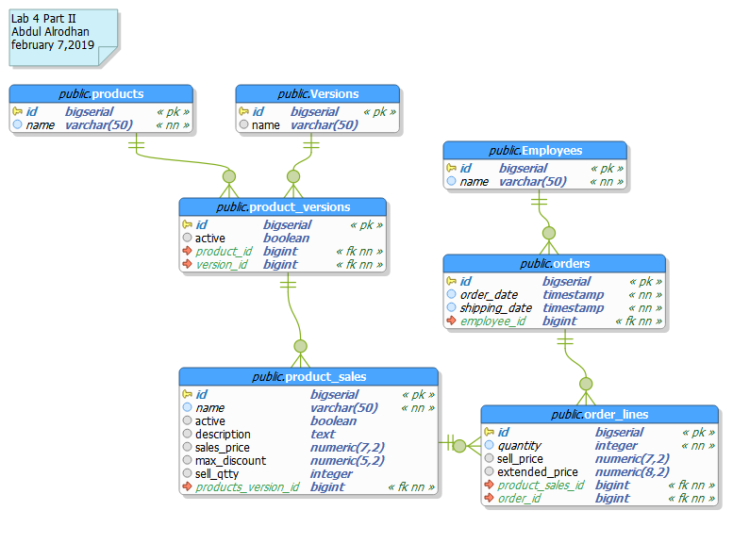Screen dimensions: 733x560
Task: Click the relationship circle between Employees and orders
Action: pos(549,233)
